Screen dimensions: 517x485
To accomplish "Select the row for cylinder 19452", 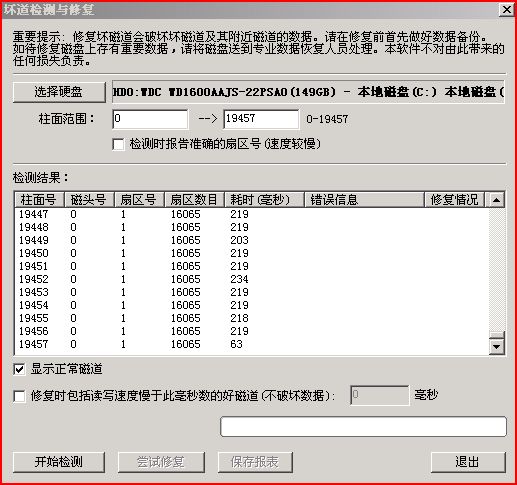I will (x=252, y=279).
